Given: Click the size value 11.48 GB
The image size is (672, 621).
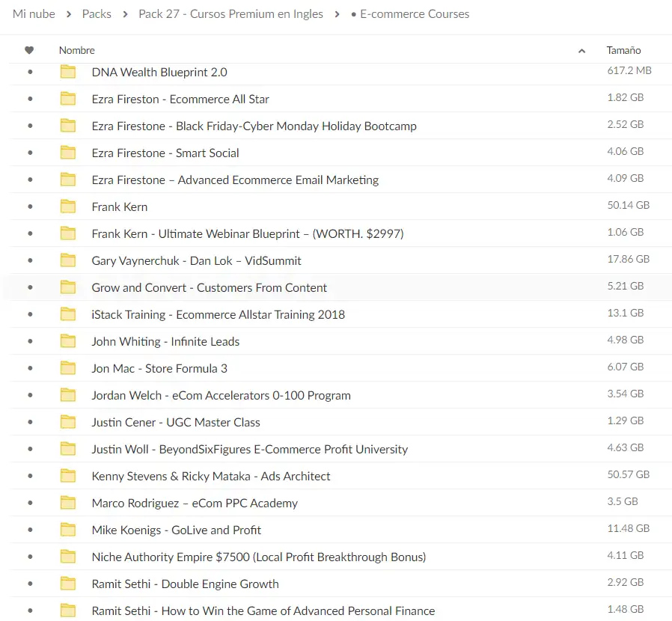Looking at the screenshot, I should click(x=629, y=528).
